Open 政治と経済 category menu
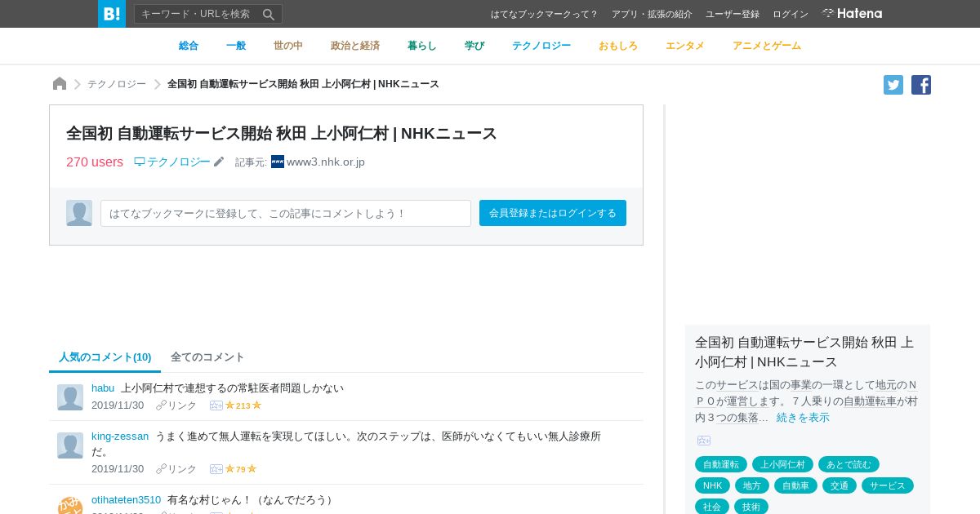Viewport: 980px width, 514px height. 355,46
